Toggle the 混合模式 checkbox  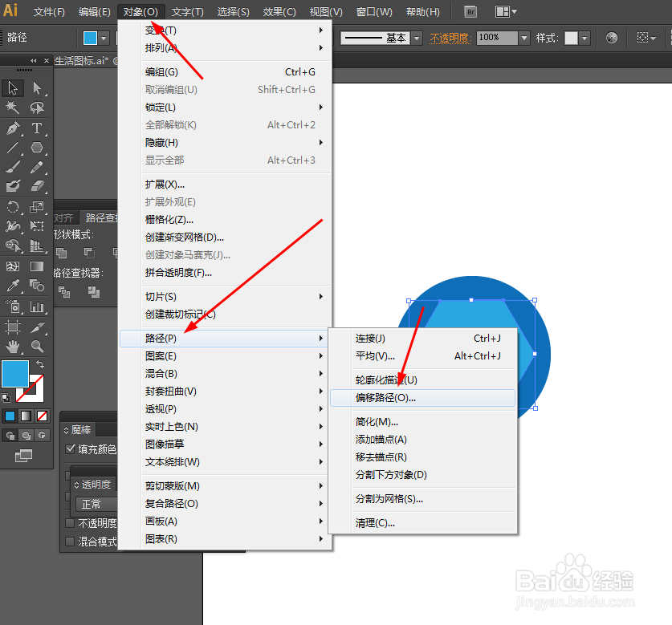[x=69, y=539]
